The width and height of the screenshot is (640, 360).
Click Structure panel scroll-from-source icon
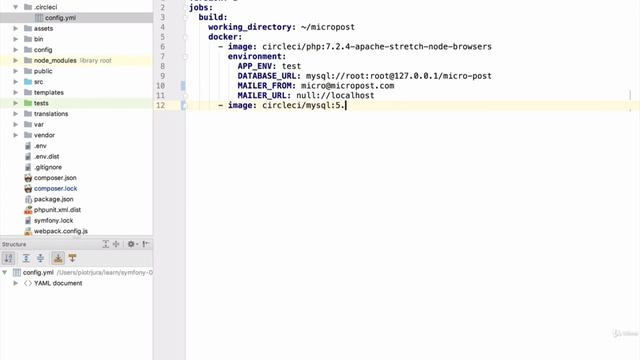pyautogui.click(x=105, y=244)
